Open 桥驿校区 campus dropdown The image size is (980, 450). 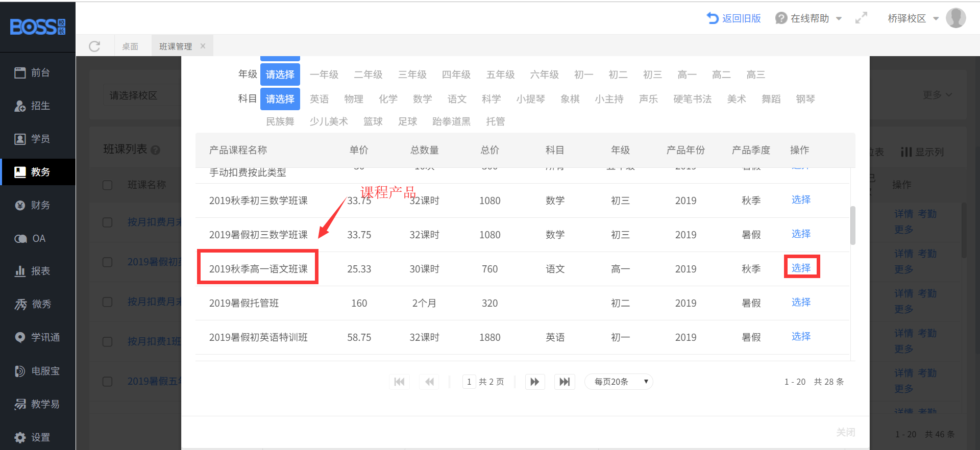[x=913, y=18]
